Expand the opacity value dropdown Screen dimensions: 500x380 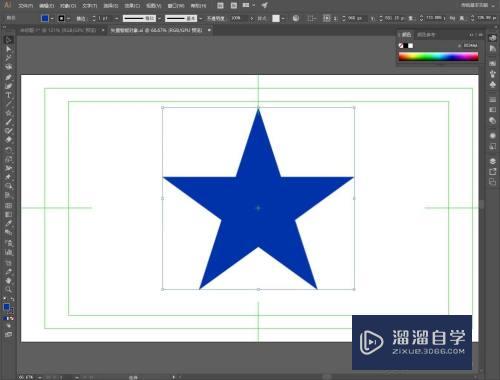tap(251, 19)
